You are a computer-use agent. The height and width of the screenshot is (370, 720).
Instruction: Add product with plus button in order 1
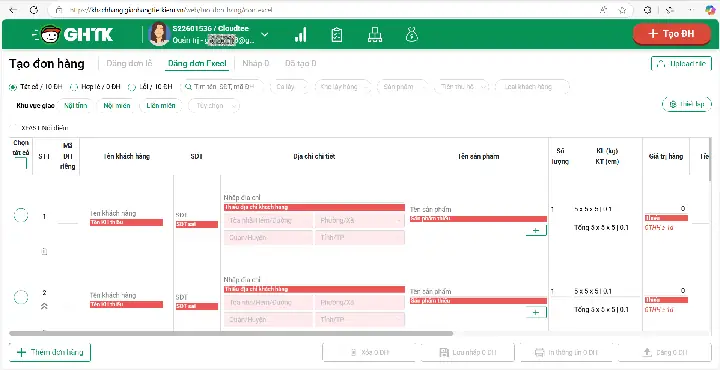(536, 230)
